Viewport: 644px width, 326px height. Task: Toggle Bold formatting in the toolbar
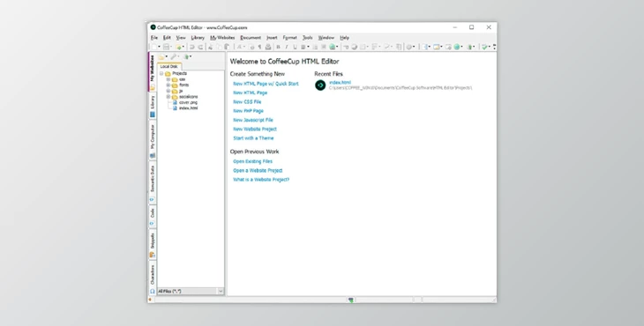278,48
